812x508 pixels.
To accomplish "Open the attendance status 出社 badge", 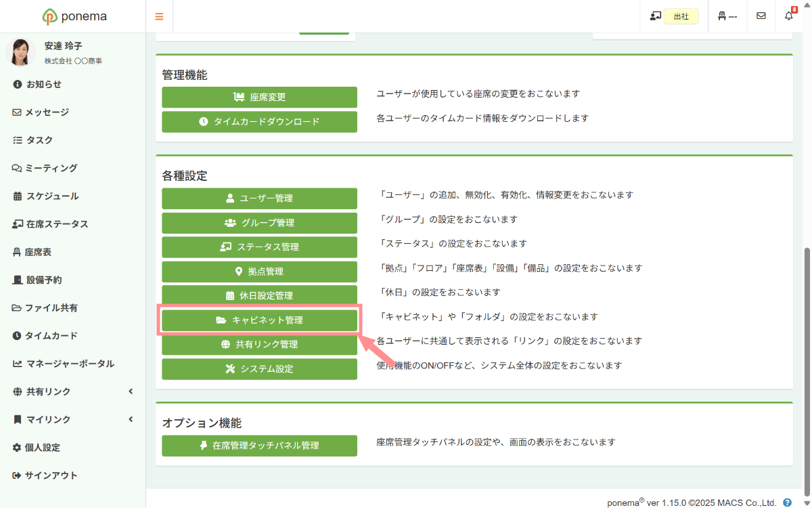I will click(x=681, y=16).
